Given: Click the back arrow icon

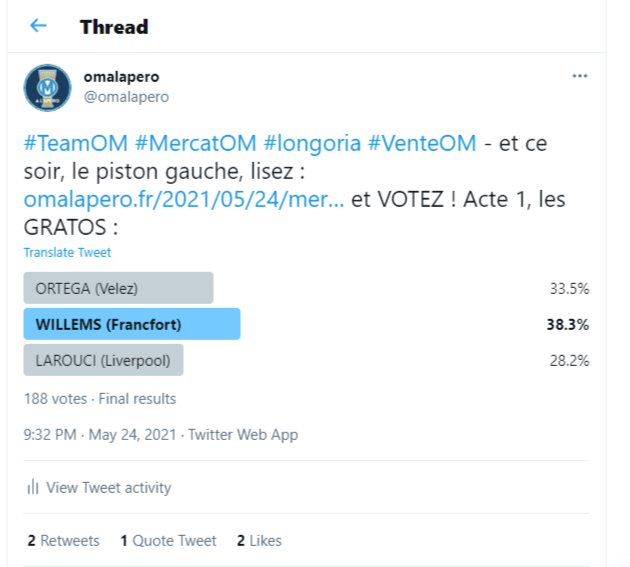Looking at the screenshot, I should tap(39, 26).
